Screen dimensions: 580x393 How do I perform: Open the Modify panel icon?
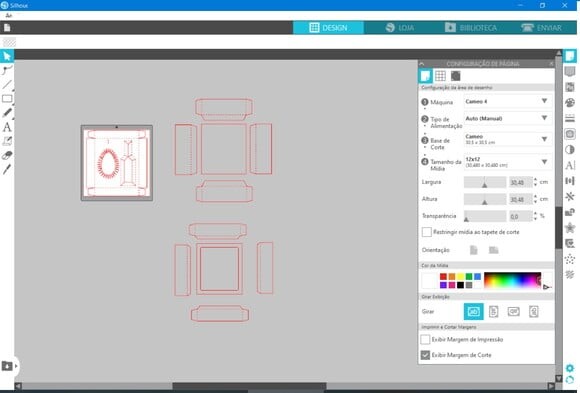point(570,212)
